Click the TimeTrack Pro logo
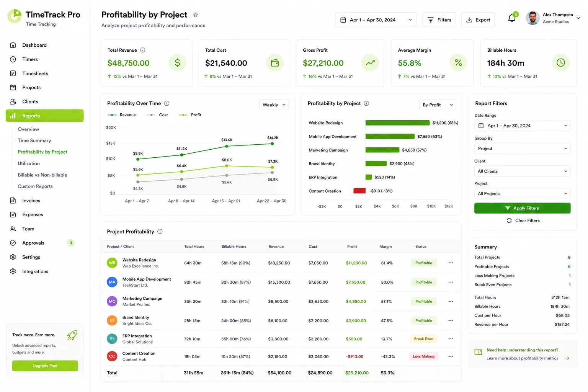Screen dimensions: 588x392 point(15,16)
